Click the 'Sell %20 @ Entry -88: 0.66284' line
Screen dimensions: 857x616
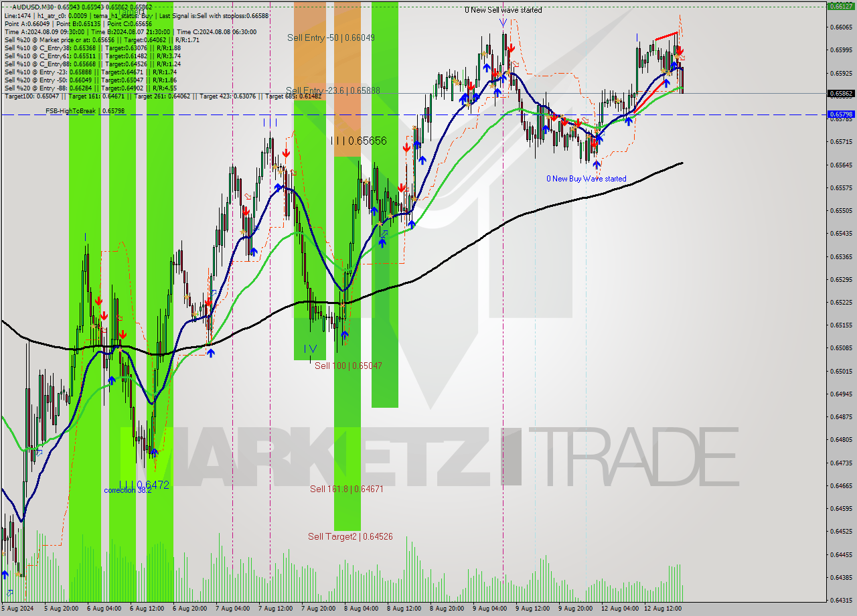90,88
